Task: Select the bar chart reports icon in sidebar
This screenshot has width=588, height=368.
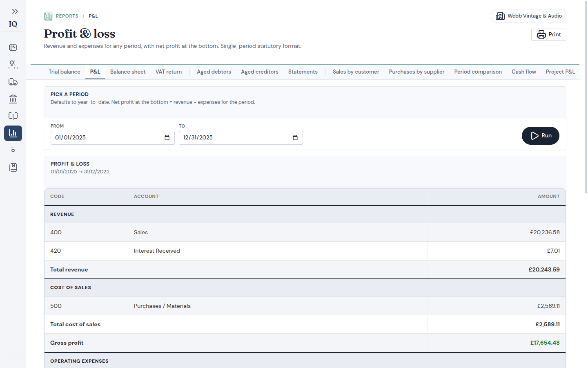Action: tap(13, 133)
